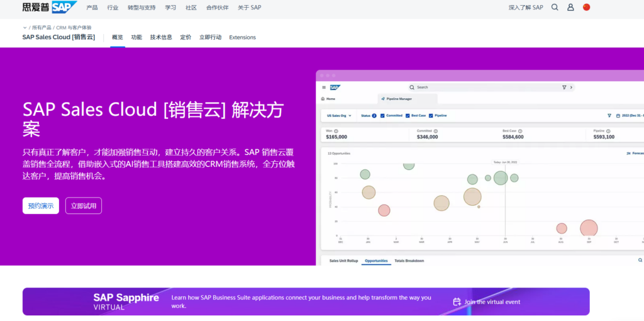The image size is (644, 321).
Task: Switch to the 立即行动 tab
Action: (210, 37)
